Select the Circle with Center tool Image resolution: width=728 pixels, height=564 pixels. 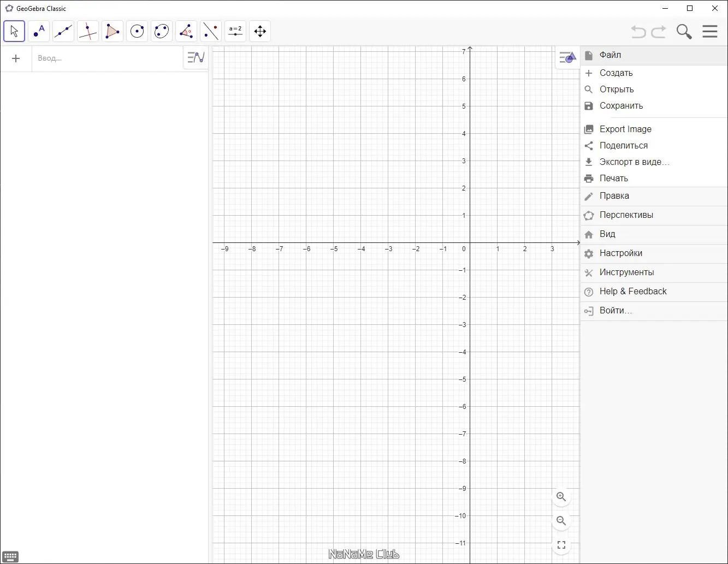(x=137, y=31)
